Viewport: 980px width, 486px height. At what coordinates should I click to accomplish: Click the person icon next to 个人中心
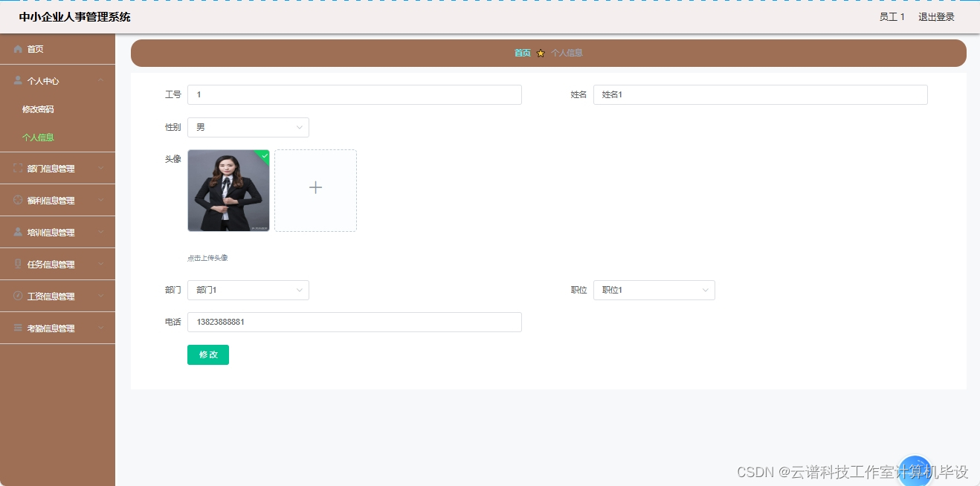[18, 80]
